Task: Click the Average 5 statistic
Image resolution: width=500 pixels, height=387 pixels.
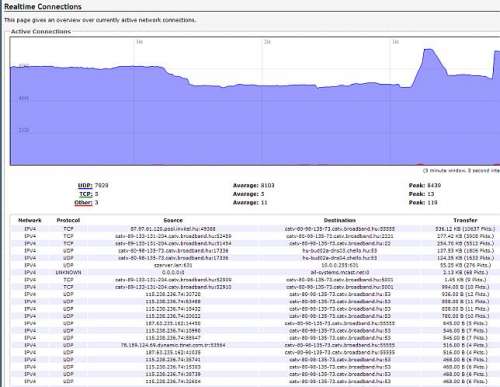Action: pyautogui.click(x=249, y=194)
